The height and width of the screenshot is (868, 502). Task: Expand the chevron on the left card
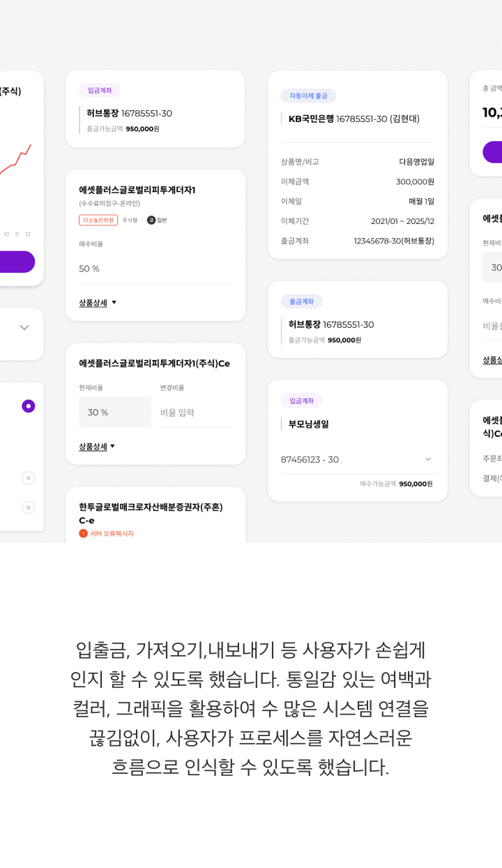(24, 328)
